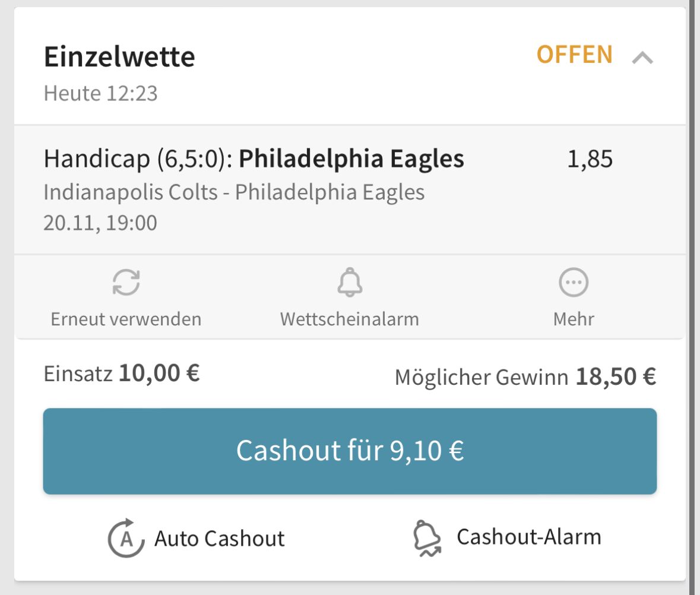Collapse the Einzelwette bet slip chevron
The height and width of the screenshot is (595, 700).
[642, 58]
